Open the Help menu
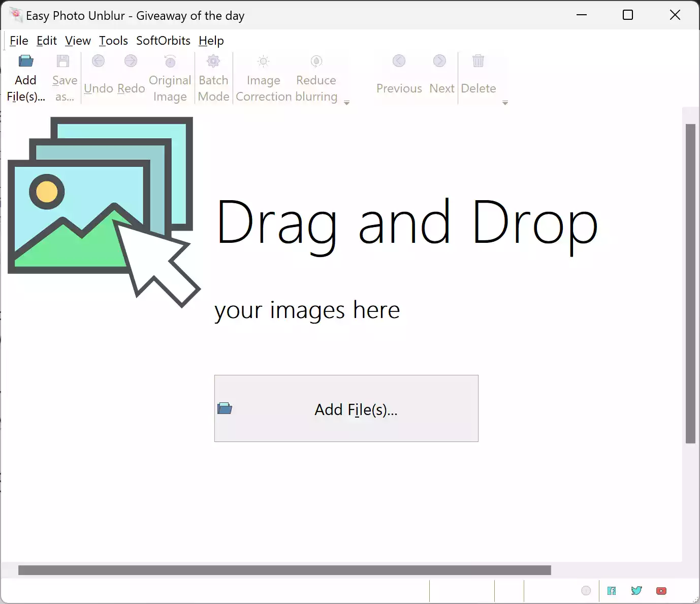 211,41
